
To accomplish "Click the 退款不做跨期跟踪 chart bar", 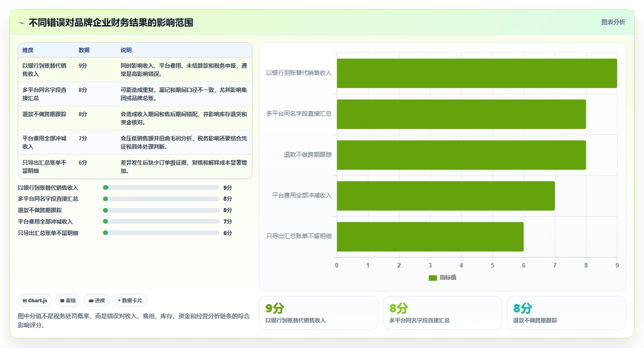I will pyautogui.click(x=461, y=155).
